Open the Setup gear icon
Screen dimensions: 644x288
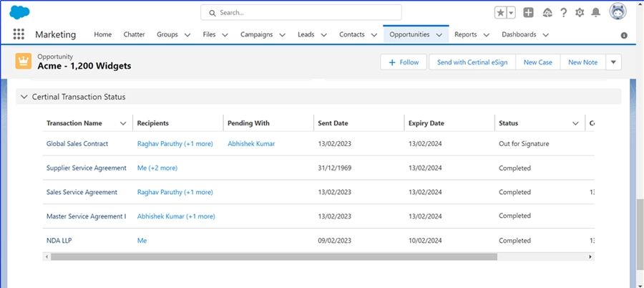(580, 13)
